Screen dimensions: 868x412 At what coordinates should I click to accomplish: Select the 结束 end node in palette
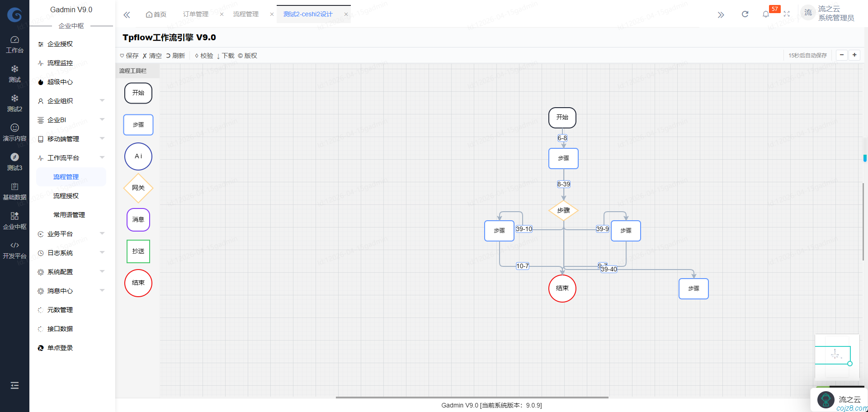coord(138,283)
